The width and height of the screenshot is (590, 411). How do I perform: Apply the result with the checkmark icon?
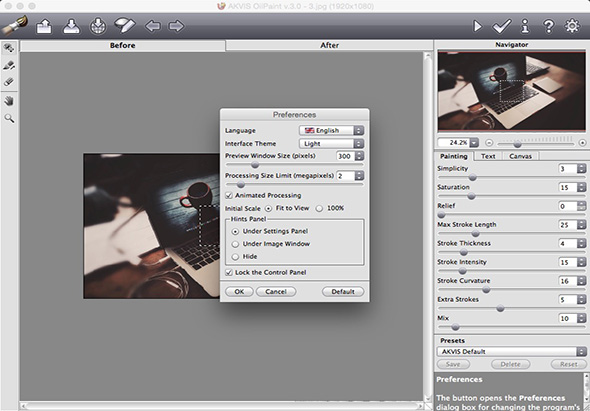502,26
